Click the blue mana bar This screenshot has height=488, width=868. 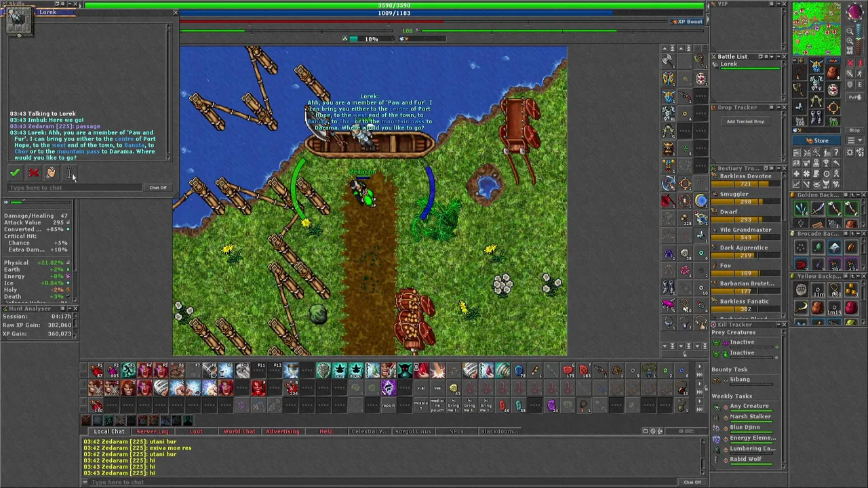pyautogui.click(x=394, y=13)
